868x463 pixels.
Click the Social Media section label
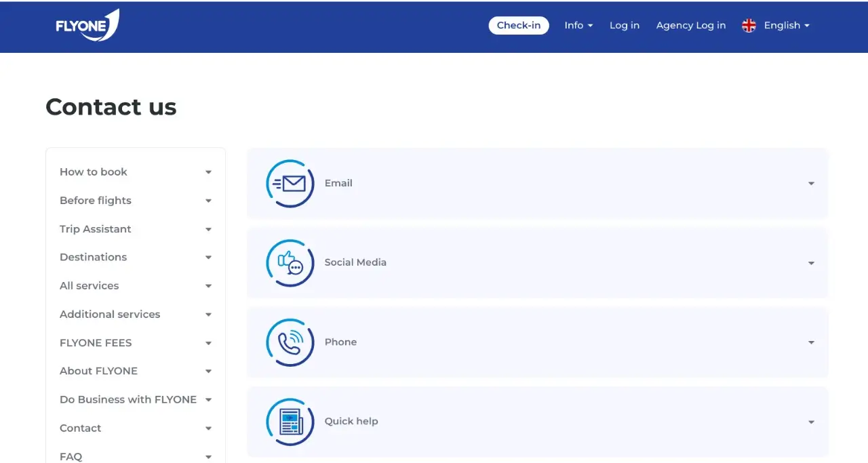355,262
